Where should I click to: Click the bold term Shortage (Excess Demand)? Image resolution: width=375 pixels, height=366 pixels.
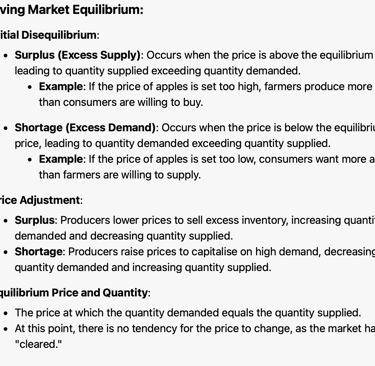pyautogui.click(x=86, y=128)
